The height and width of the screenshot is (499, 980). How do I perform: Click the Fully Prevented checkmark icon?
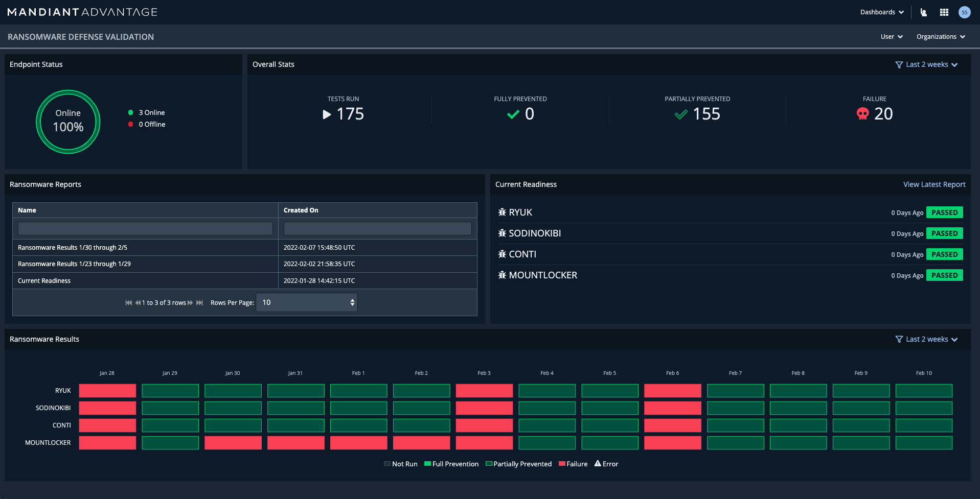513,114
